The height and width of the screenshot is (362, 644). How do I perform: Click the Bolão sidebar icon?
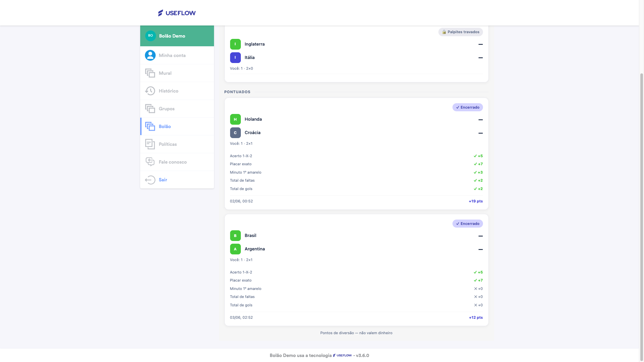pyautogui.click(x=150, y=126)
